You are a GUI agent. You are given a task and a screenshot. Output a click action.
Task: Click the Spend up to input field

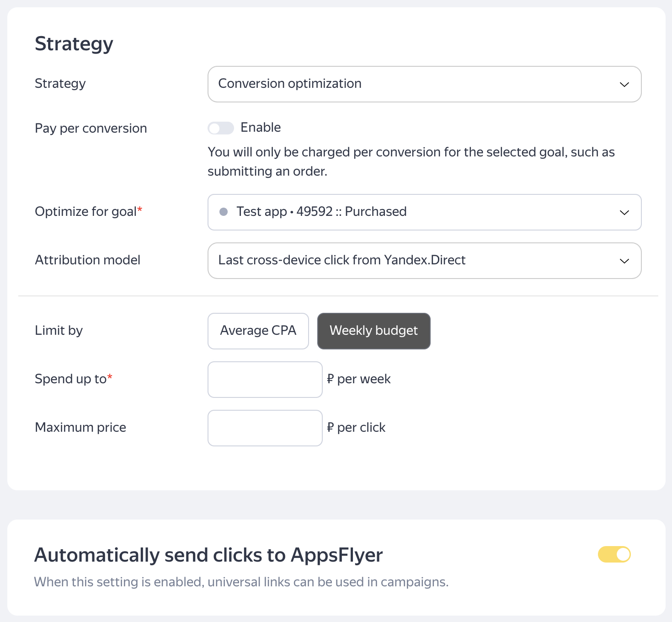click(265, 380)
